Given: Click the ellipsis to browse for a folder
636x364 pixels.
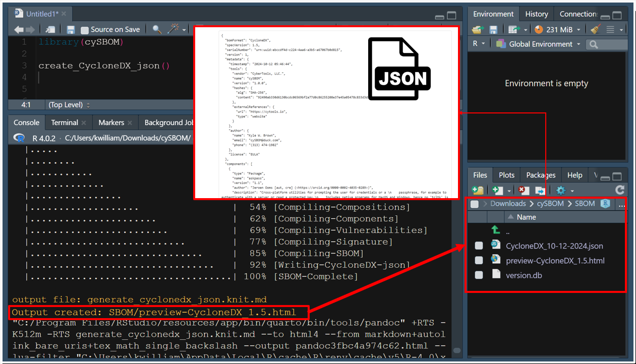Looking at the screenshot, I should point(621,205).
